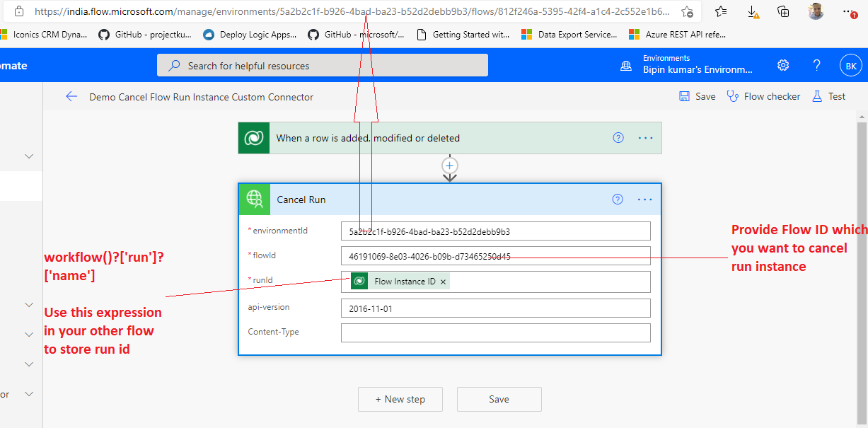The width and height of the screenshot is (868, 428).
Task: Open browser Collections icon
Action: 783,11
